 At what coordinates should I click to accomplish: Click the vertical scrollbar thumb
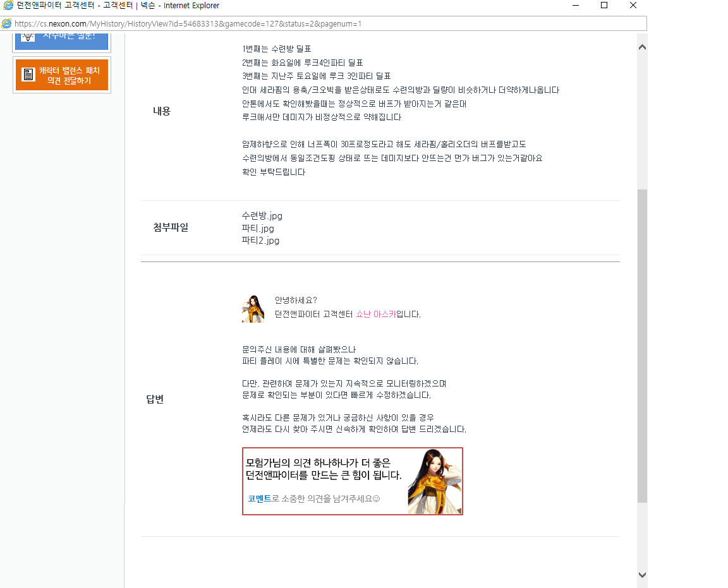pos(642,345)
